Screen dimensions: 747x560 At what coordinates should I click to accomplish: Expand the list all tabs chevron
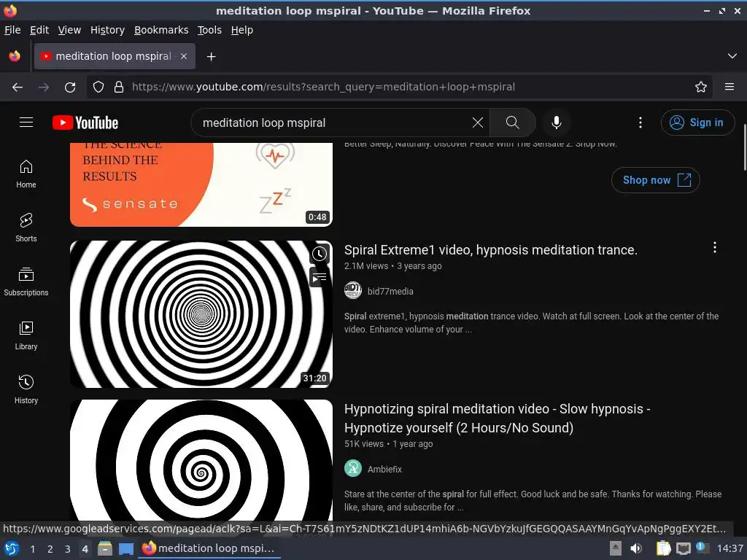[x=732, y=56]
